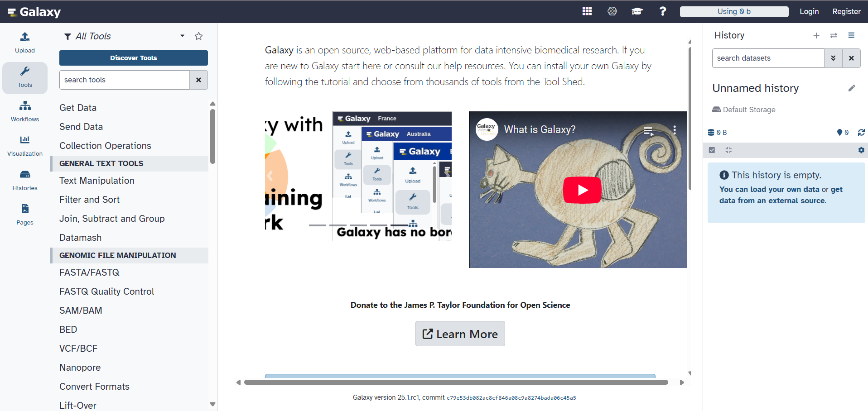
Task: Toggle collapse all datasets icon
Action: click(x=728, y=150)
